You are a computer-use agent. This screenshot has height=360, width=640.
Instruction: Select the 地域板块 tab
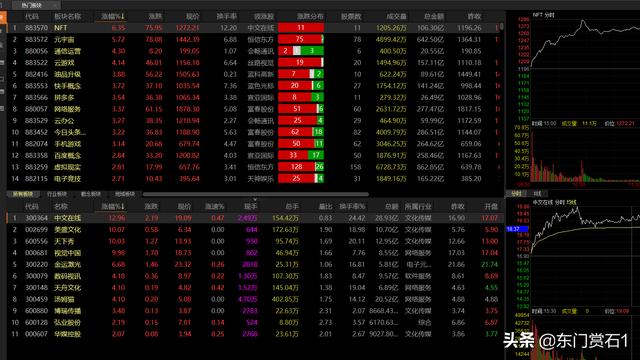tap(124, 194)
